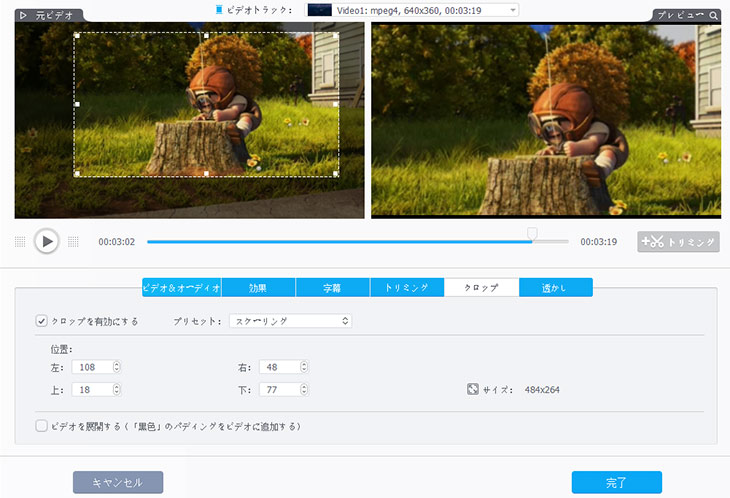Click the 左 value field showing 108
Screen dimensions: 730x498
click(92, 367)
